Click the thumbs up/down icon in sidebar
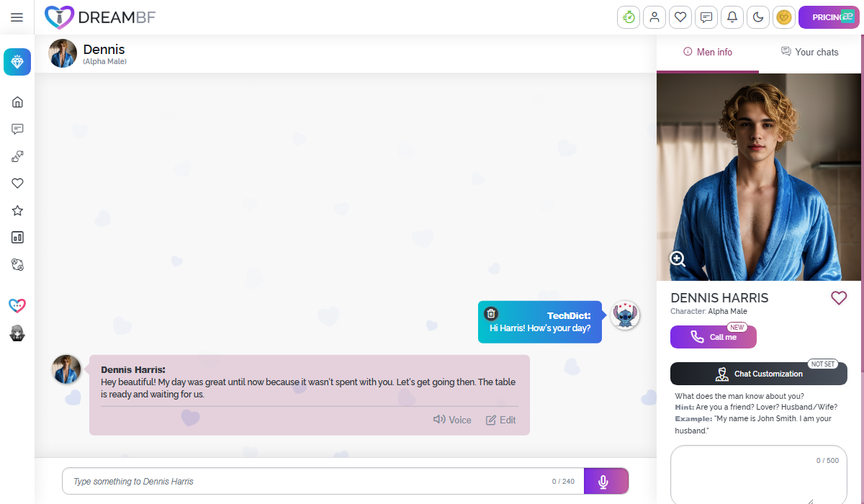 (x=17, y=156)
